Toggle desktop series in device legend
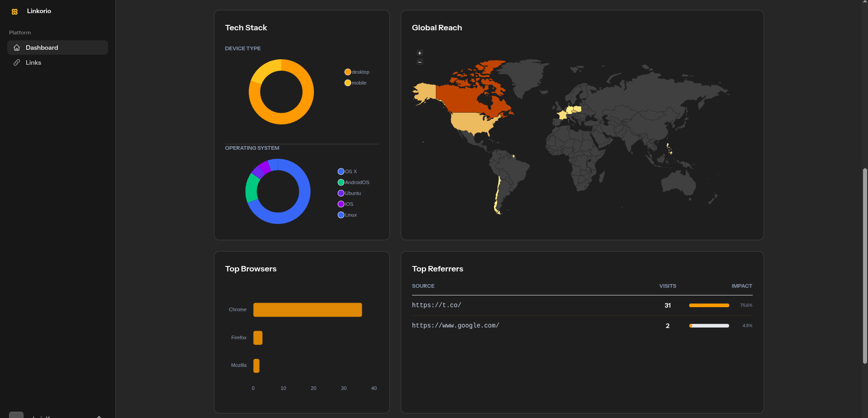This screenshot has height=418, width=868. (x=357, y=72)
